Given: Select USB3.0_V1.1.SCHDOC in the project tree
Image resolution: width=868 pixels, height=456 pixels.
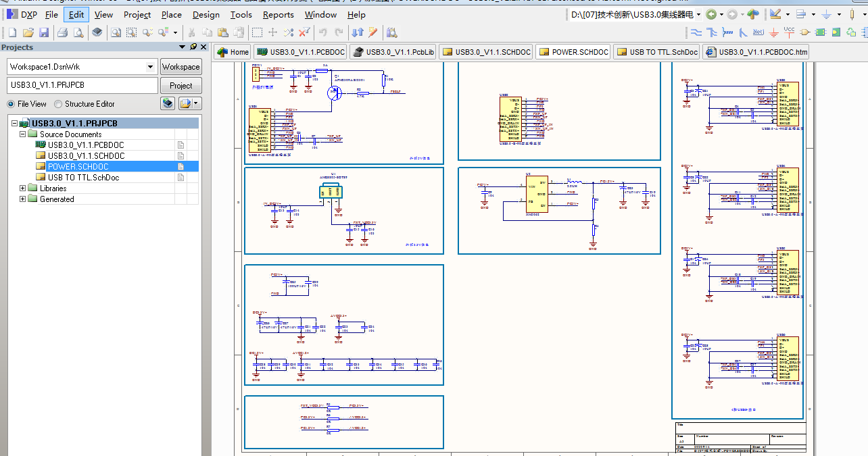Looking at the screenshot, I should pyautogui.click(x=86, y=156).
